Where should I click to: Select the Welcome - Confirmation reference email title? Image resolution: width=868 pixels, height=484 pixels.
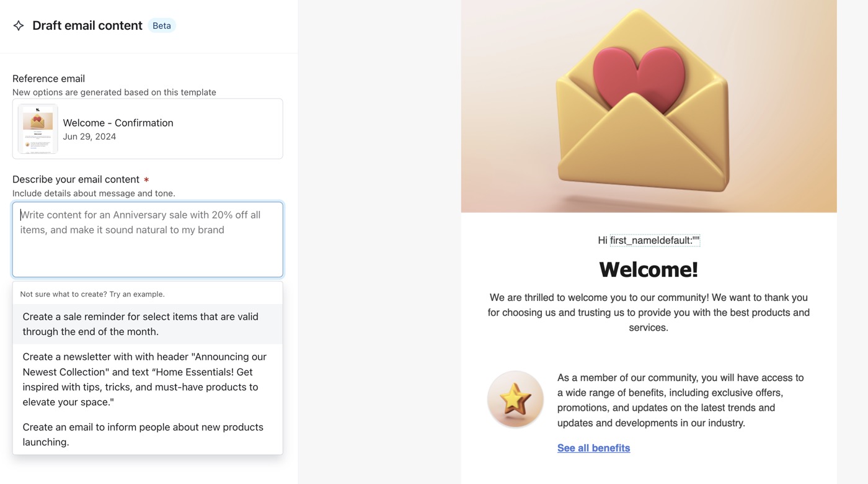118,123
